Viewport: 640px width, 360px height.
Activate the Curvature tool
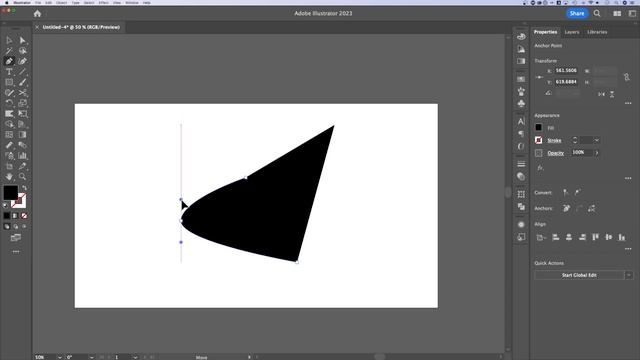pos(22,61)
